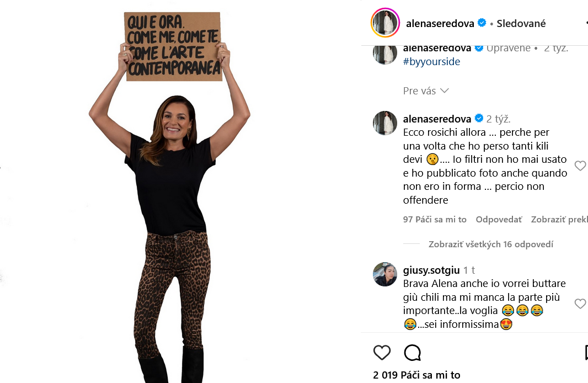
Task: Open comment field via speech bubble icon
Action: coord(412,353)
